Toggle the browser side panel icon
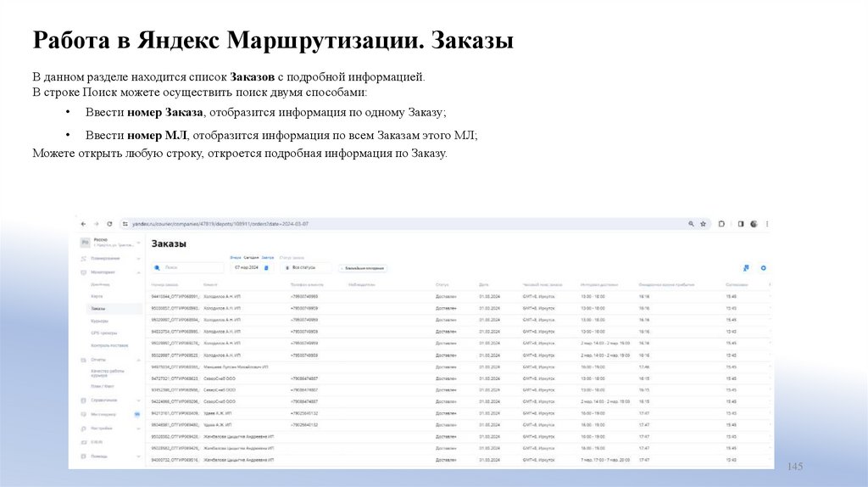868x487 pixels. pyautogui.click(x=741, y=224)
